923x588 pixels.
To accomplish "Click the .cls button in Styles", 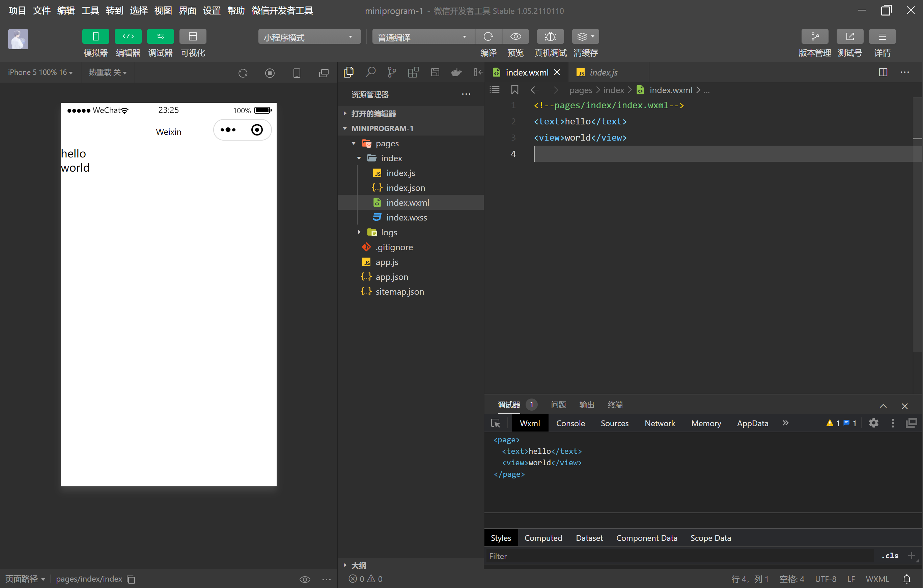I will 890,556.
